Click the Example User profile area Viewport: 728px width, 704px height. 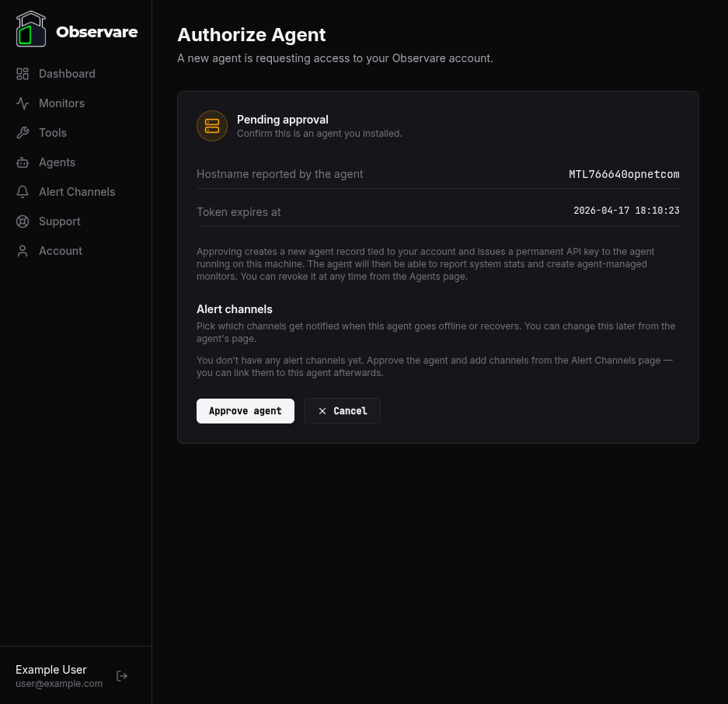[59, 675]
